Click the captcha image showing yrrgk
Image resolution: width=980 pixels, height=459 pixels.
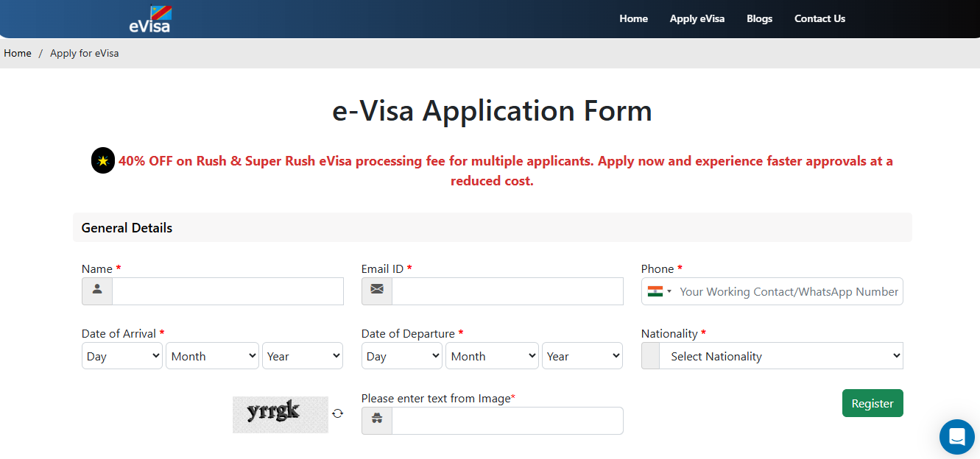pyautogui.click(x=280, y=414)
